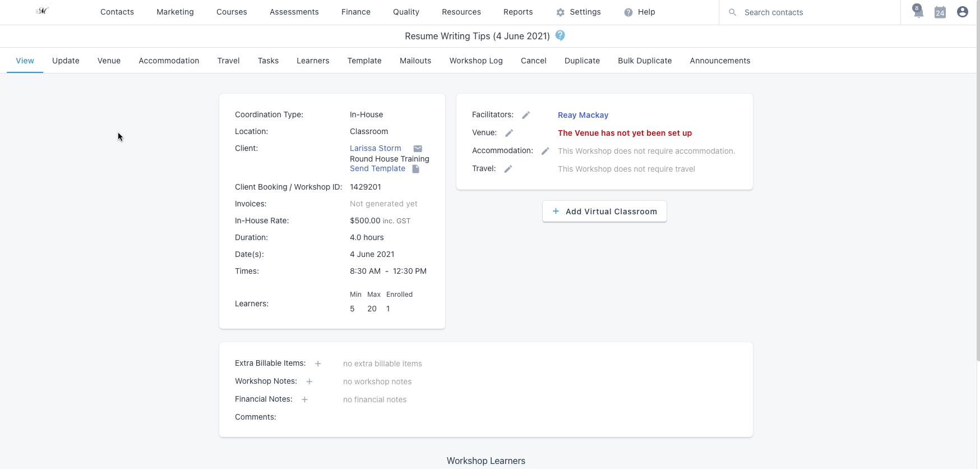Open the Contacts menu
Viewport: 980px width, 469px height.
click(117, 12)
